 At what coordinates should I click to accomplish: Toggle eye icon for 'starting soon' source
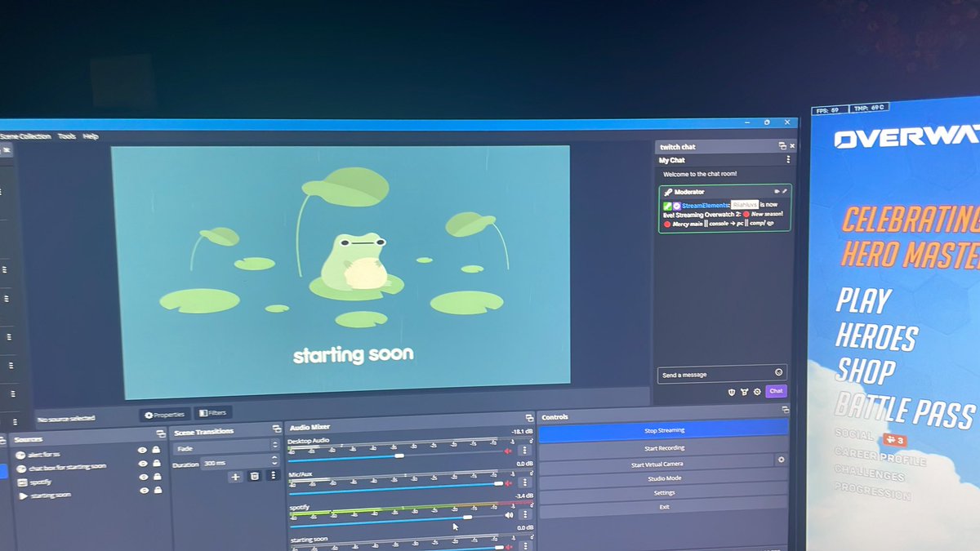145,491
